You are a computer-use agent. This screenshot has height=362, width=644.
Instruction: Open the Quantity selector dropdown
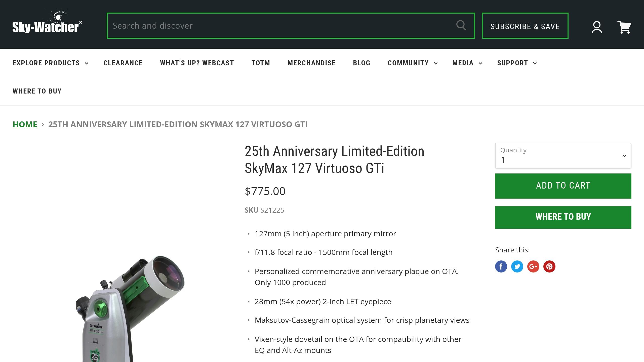click(x=563, y=156)
